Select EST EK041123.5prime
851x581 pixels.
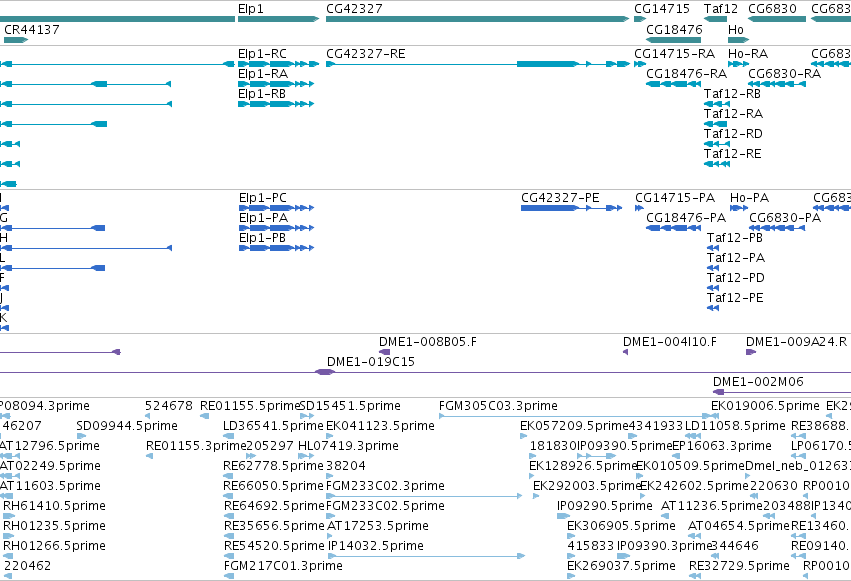(x=330, y=436)
